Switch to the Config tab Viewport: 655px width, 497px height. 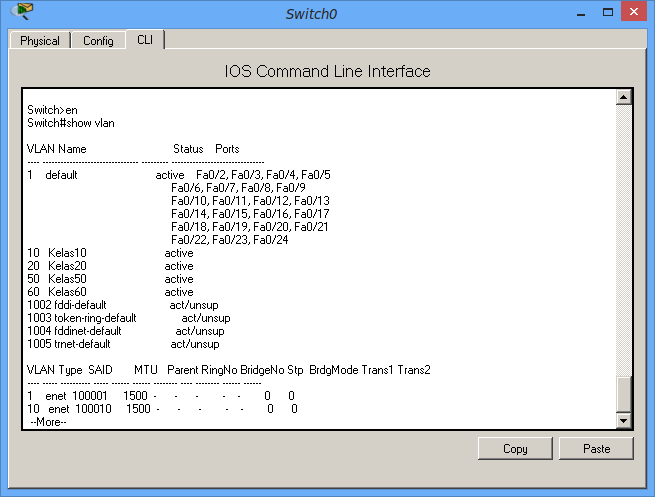(98, 41)
